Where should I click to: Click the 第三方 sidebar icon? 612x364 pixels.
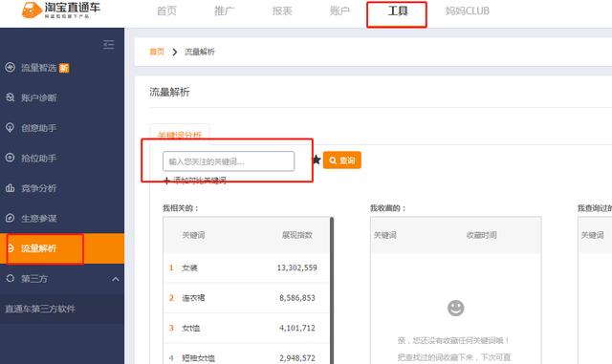click(x=10, y=278)
